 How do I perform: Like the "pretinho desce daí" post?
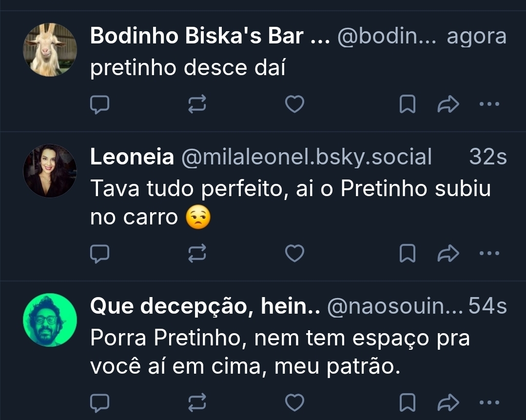tap(294, 104)
